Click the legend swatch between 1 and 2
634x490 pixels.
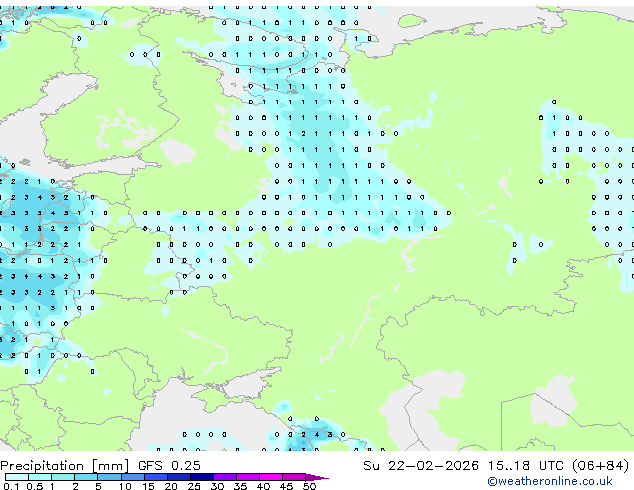click(x=63, y=477)
